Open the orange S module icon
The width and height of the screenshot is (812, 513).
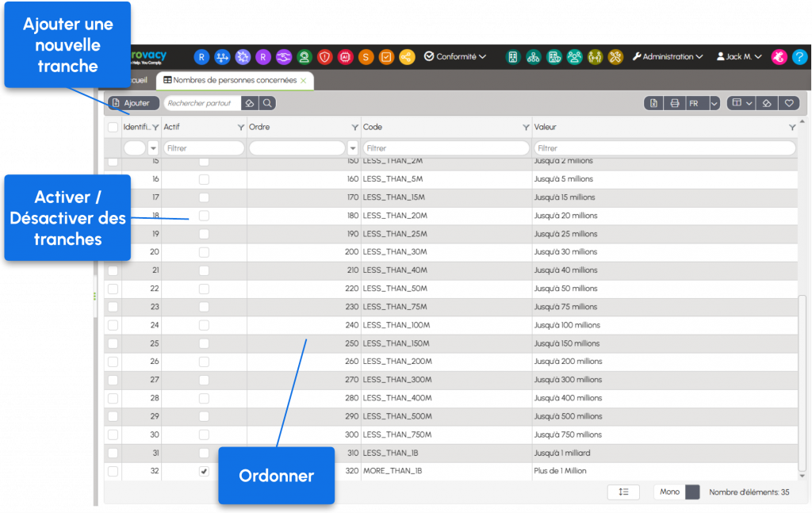coord(366,57)
